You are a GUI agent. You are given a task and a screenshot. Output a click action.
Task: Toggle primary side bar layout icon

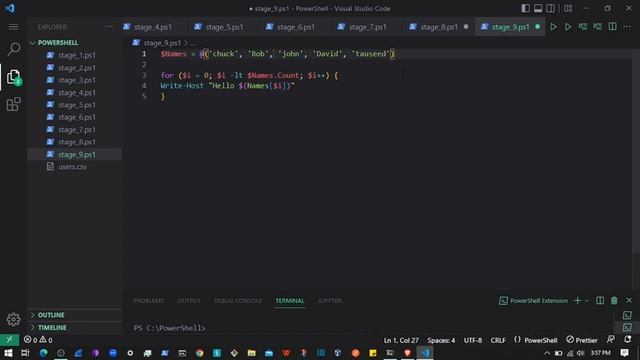(x=525, y=8)
